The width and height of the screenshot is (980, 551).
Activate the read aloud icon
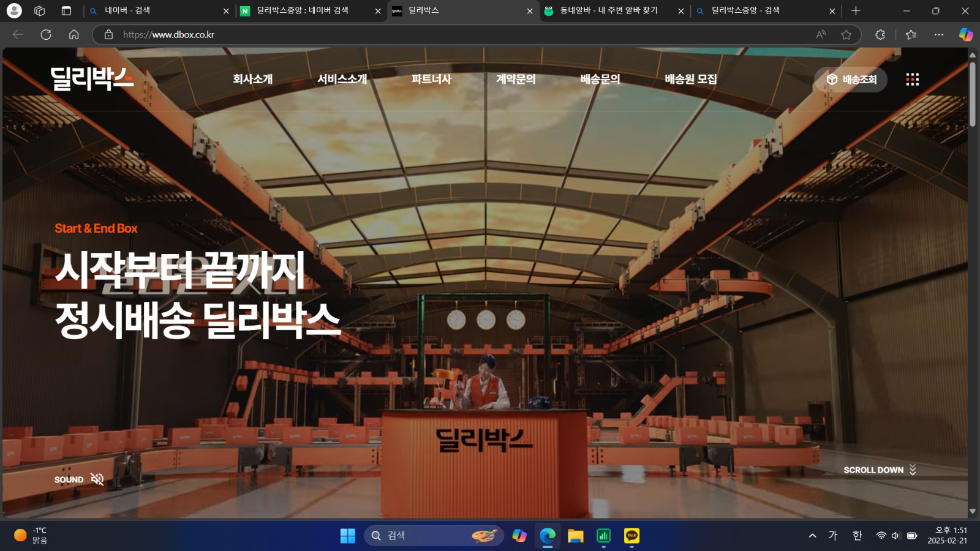pyautogui.click(x=821, y=34)
